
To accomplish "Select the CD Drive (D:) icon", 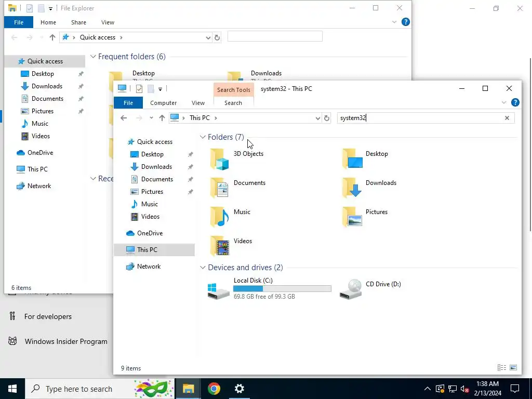I will pyautogui.click(x=351, y=289).
